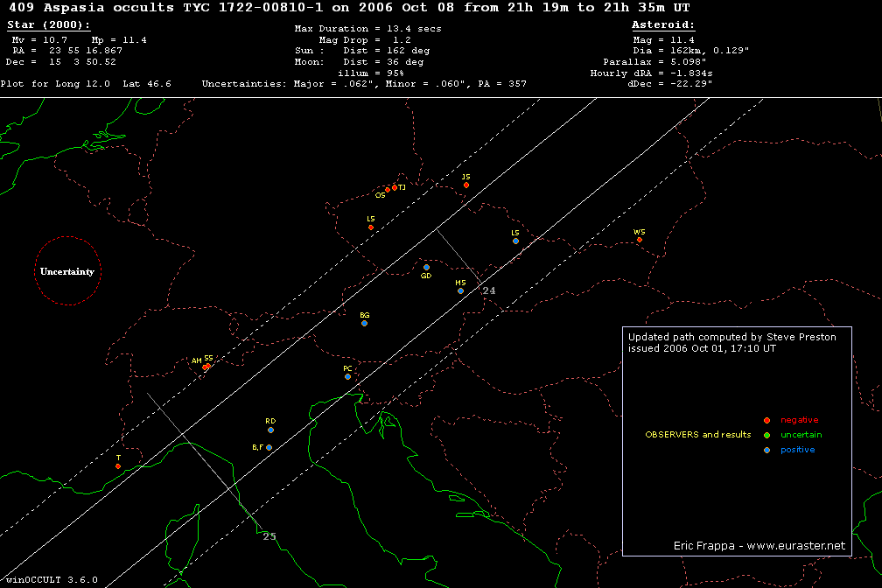
Task: Click the Uncertainty ellipse label
Action: coord(67,271)
